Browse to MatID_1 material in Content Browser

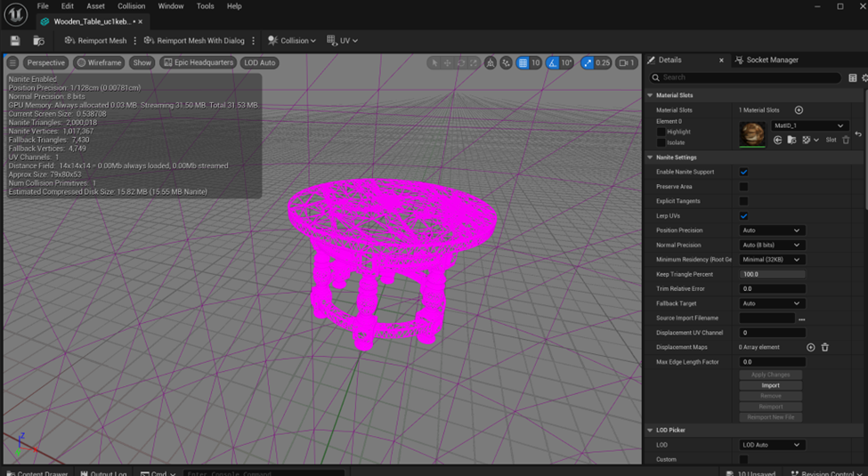(x=791, y=140)
